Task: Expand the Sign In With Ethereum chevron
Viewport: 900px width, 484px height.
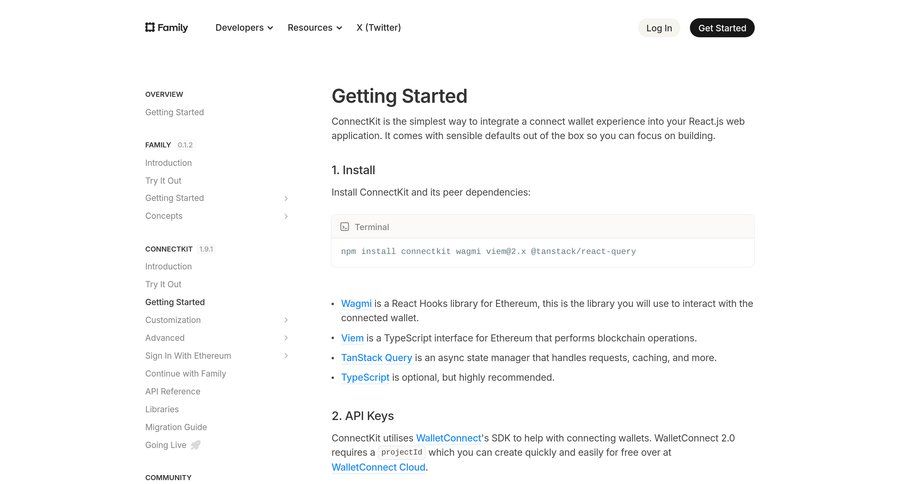Action: [286, 355]
